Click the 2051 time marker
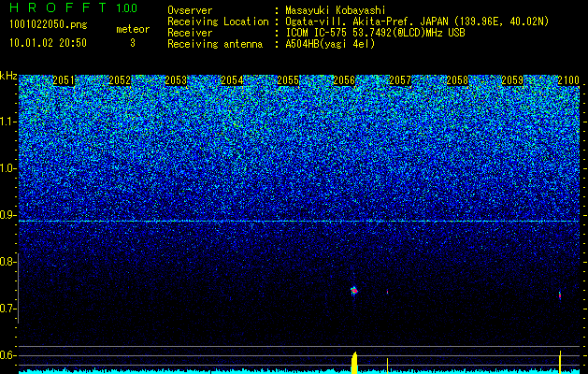The width and height of the screenshot is (588, 374). [64, 80]
